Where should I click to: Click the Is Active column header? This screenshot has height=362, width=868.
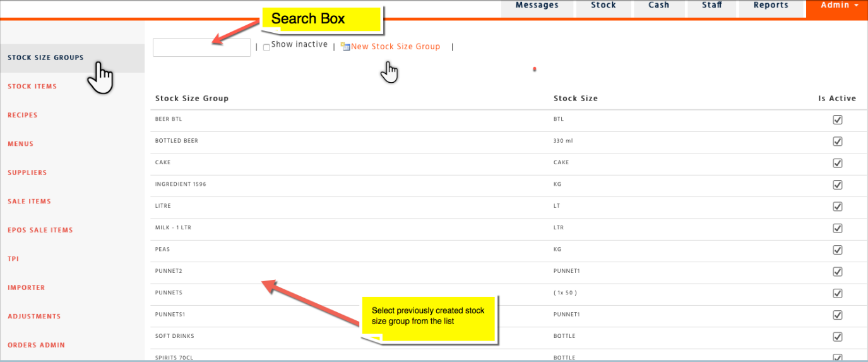[837, 99]
